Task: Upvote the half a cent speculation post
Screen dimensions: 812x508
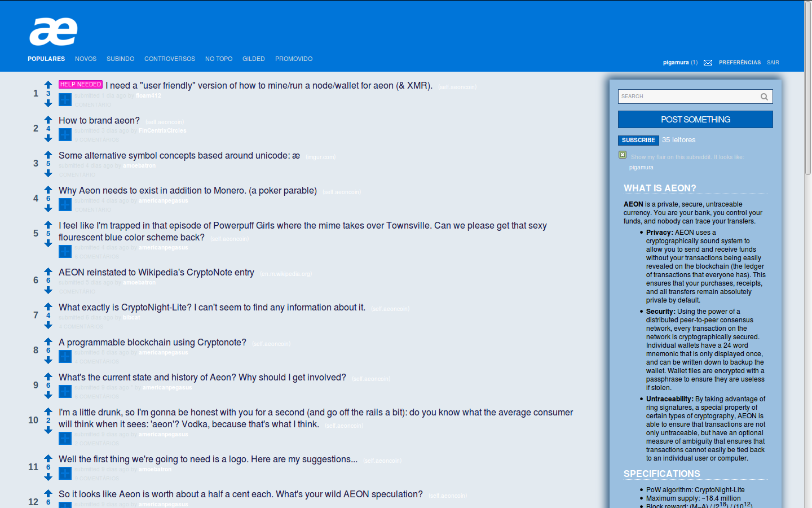Action: (x=48, y=493)
